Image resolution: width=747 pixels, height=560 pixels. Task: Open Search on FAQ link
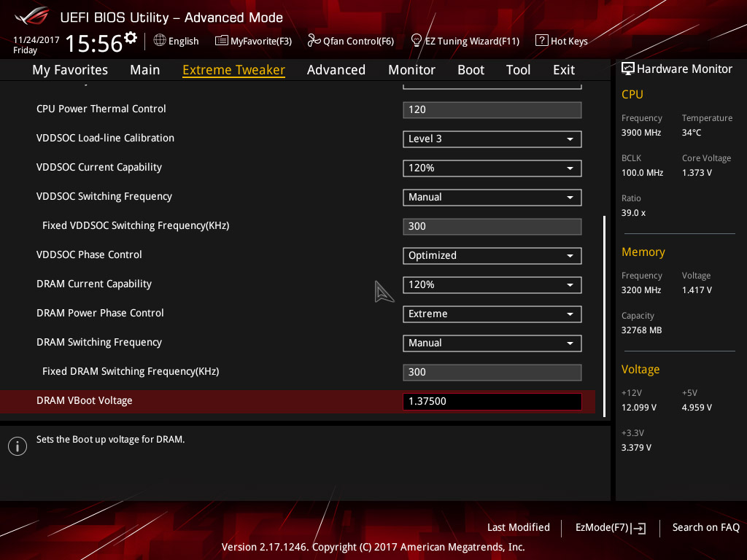705,527
